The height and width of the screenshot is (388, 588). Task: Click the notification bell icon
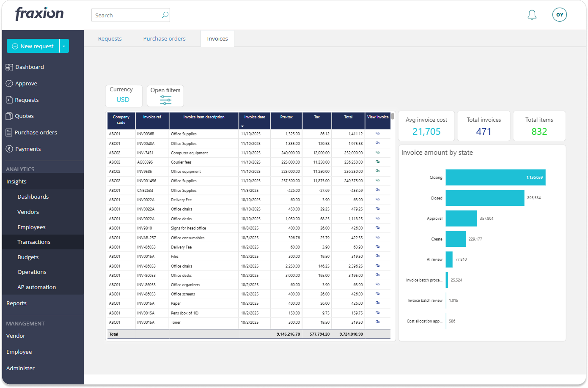click(532, 14)
